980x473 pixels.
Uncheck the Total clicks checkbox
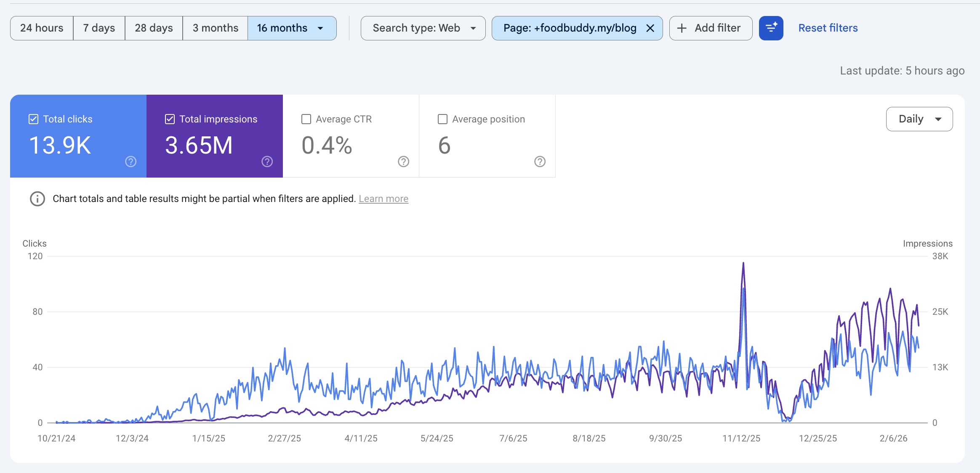click(x=33, y=119)
